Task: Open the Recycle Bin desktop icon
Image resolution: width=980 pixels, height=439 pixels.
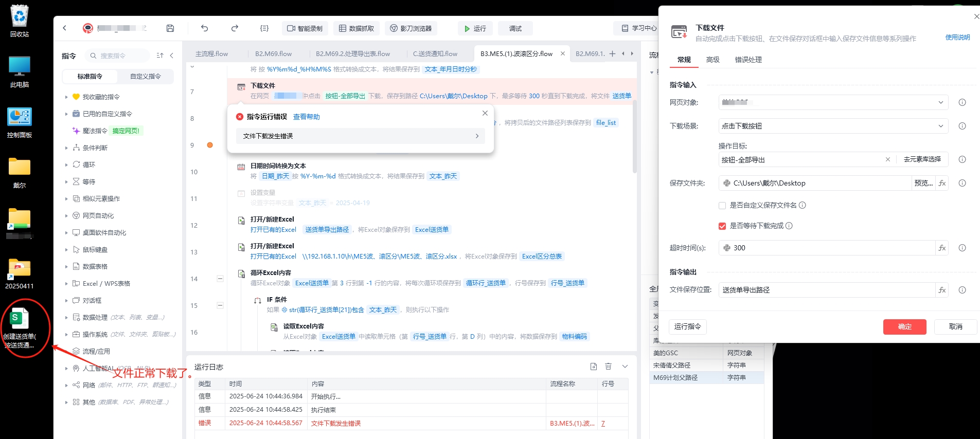Action: (x=20, y=21)
